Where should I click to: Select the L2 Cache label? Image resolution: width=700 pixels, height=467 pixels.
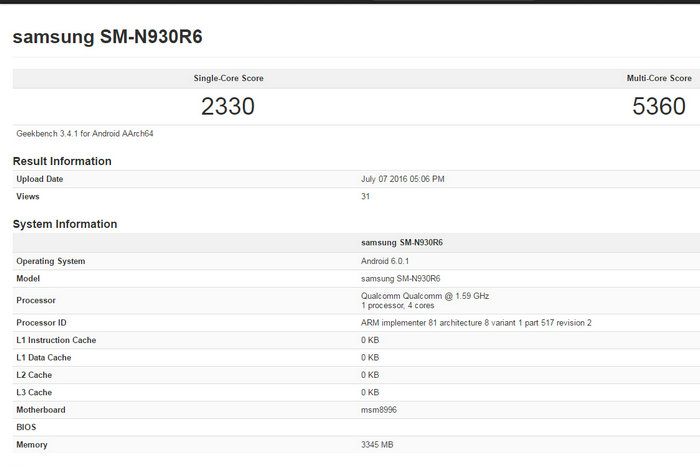coord(34,375)
